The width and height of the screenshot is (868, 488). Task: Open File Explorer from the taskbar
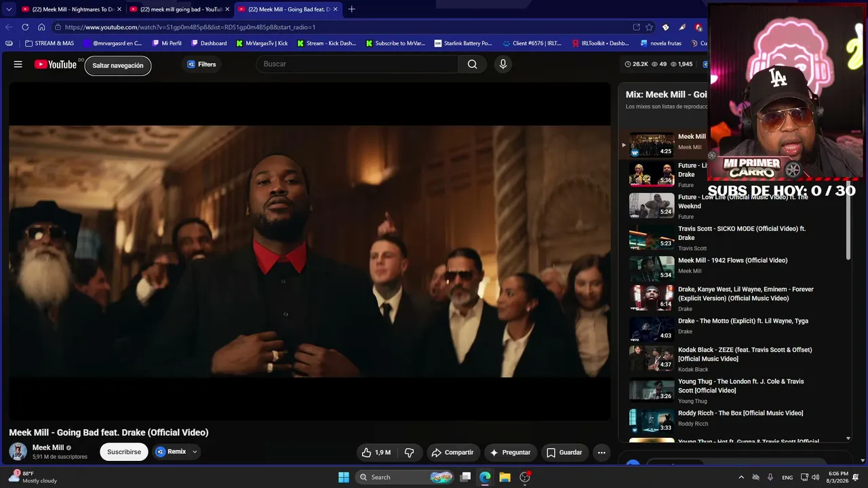tap(505, 477)
